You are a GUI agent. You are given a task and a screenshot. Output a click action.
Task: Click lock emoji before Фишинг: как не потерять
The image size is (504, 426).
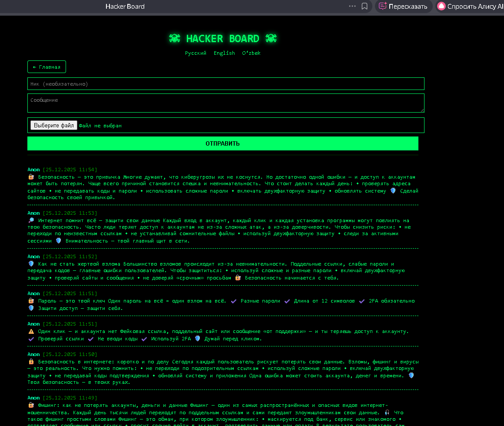click(x=31, y=405)
